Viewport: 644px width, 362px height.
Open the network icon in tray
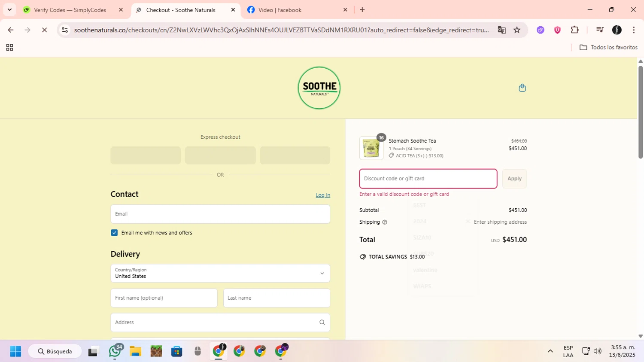(x=586, y=351)
